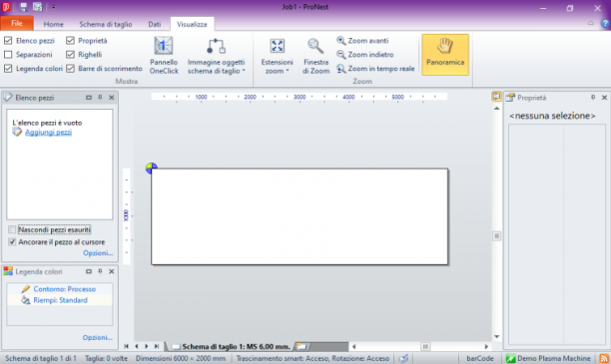Click Dimensioni 6000 × 2000 mm status text

181,358
